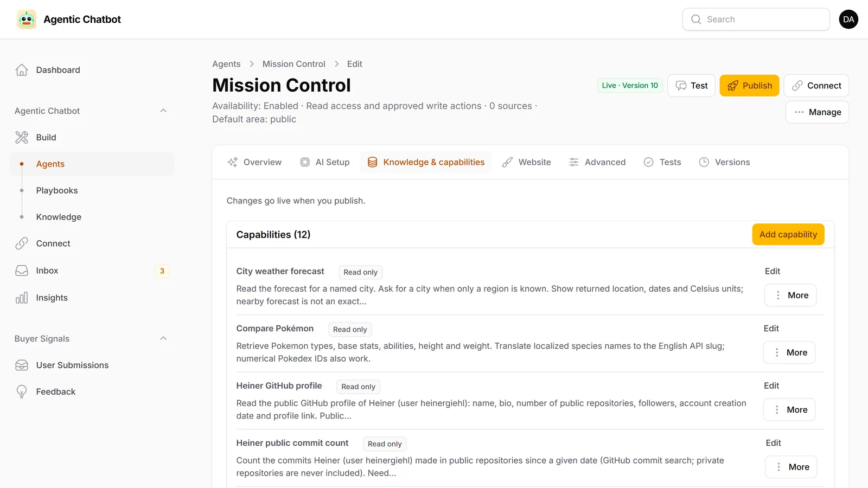
Task: Click the Tests checkmark icon
Action: click(x=649, y=162)
